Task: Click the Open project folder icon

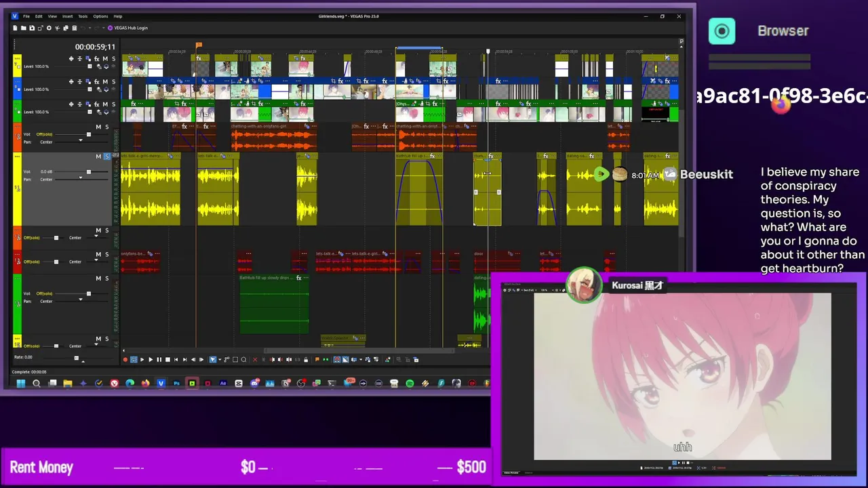Action: (x=23, y=28)
